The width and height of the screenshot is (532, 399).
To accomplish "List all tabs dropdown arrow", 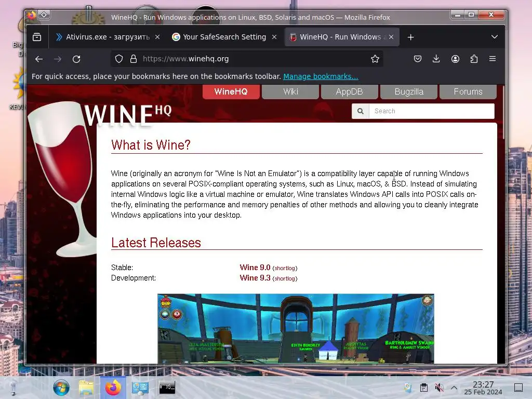I will coord(495,37).
